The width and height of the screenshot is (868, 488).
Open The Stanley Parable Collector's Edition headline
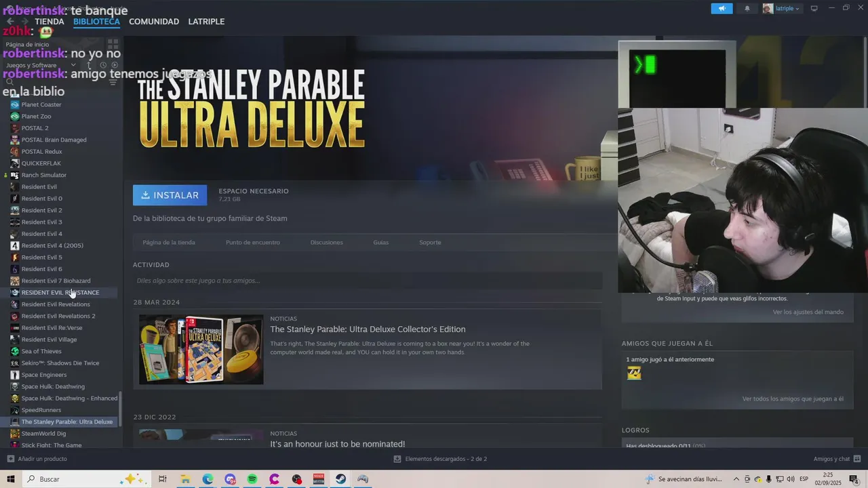click(368, 329)
